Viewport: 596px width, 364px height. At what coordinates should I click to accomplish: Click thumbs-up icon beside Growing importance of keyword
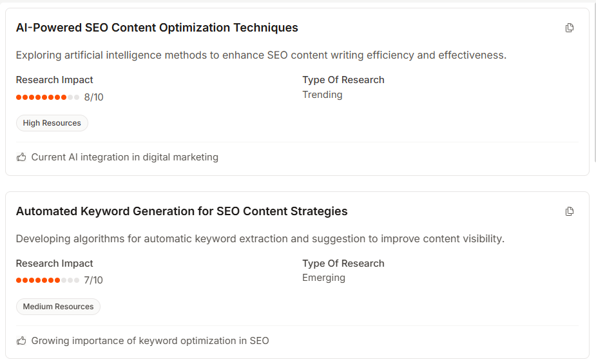(x=21, y=341)
